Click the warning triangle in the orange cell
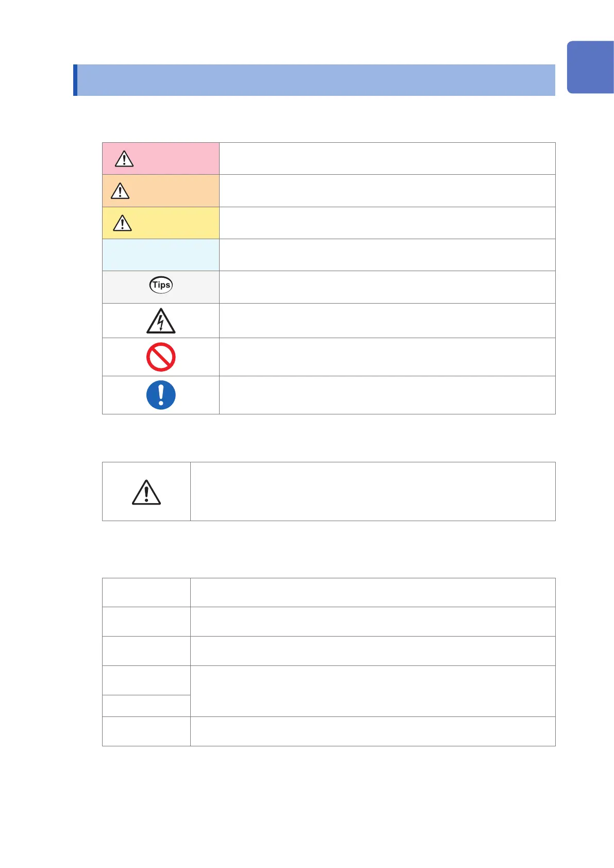The image size is (614, 868). pyautogui.click(x=120, y=191)
